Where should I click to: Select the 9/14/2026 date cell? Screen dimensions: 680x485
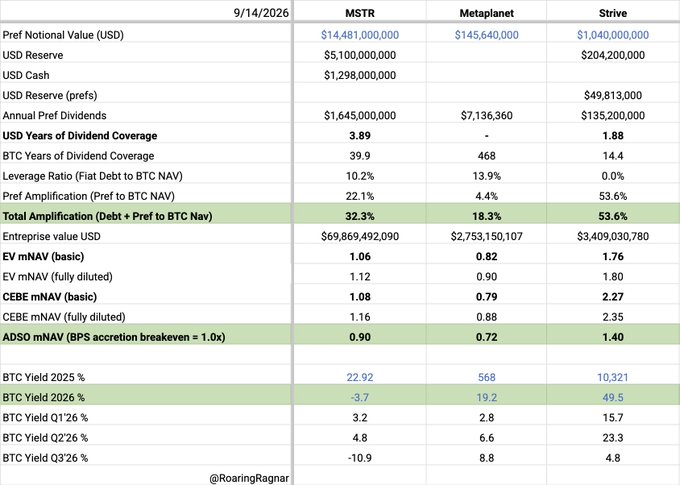coord(261,13)
